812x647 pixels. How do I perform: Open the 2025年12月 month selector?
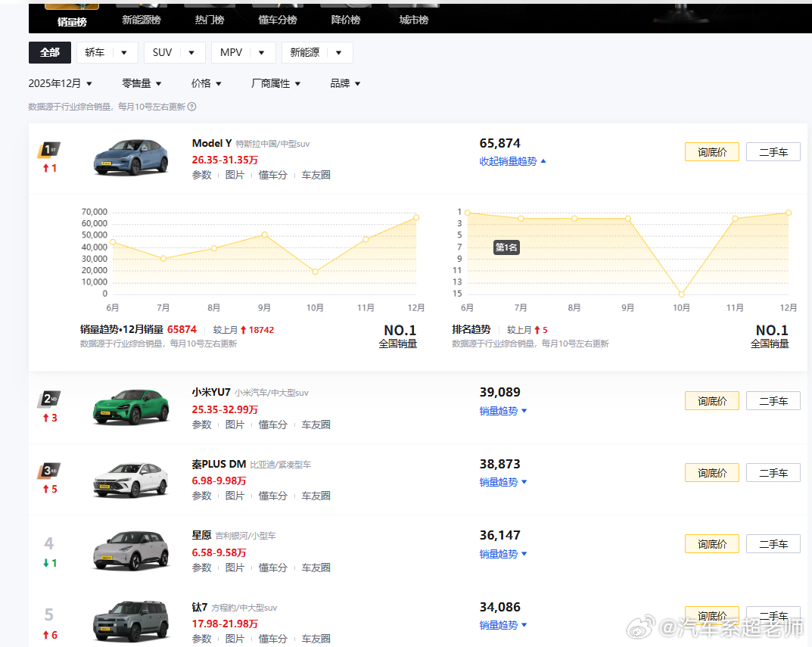pyautogui.click(x=61, y=83)
